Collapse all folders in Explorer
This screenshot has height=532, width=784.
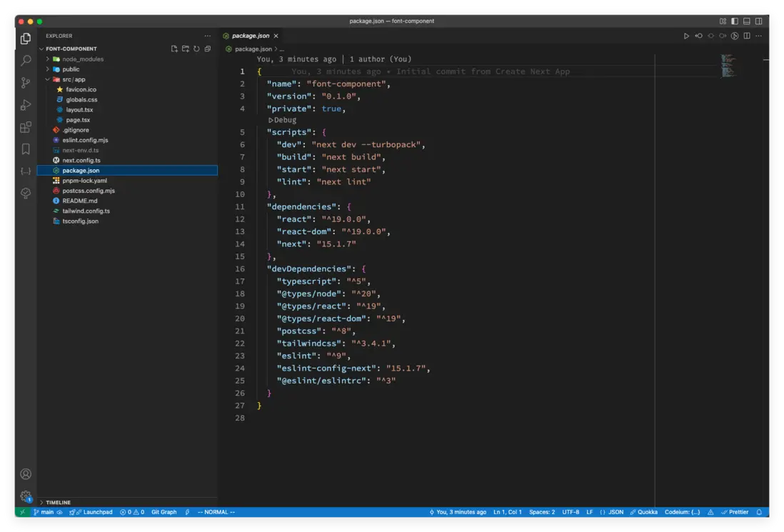click(x=208, y=49)
